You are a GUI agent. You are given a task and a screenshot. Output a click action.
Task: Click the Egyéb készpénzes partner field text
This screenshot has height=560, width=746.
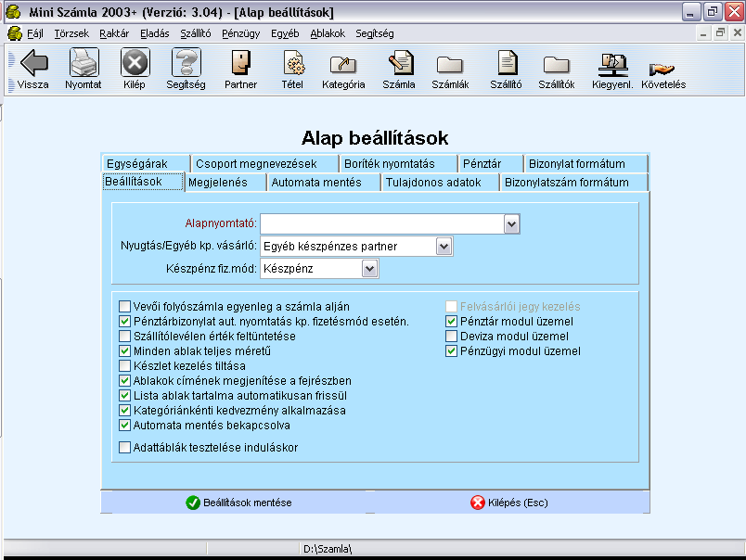click(x=330, y=247)
